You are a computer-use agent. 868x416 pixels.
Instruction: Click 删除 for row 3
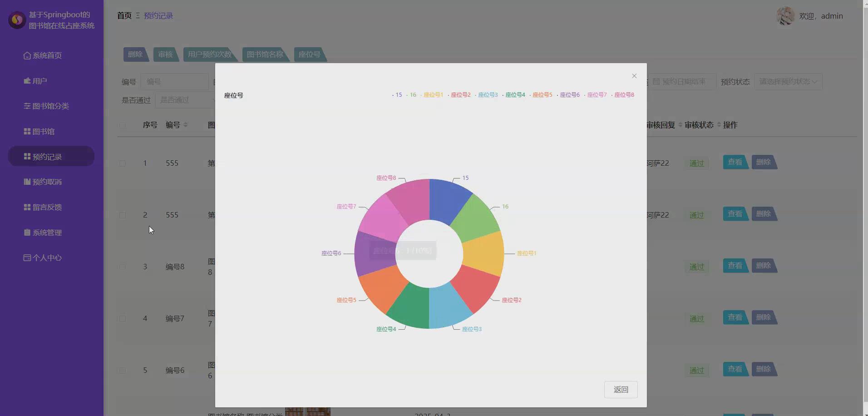pyautogui.click(x=764, y=266)
